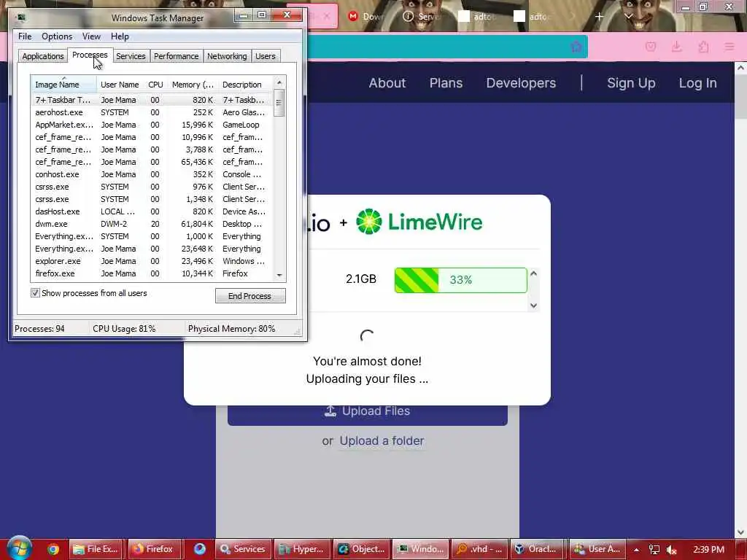Open Object taskbar button
Screen dimensions: 747x560
[361, 549]
